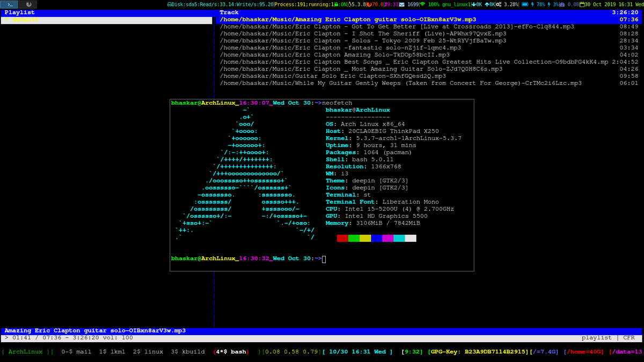Switch to the terminal workspace icon
The width and height of the screenshot is (644, 362).
point(9,4)
